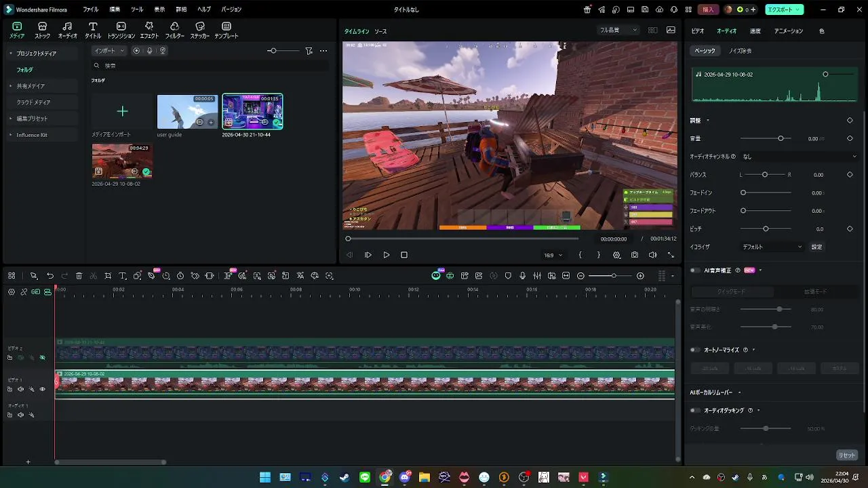Screen dimensions: 868x488
Task: Open the 16:9 aspect ratio dropdown
Action: pos(552,256)
